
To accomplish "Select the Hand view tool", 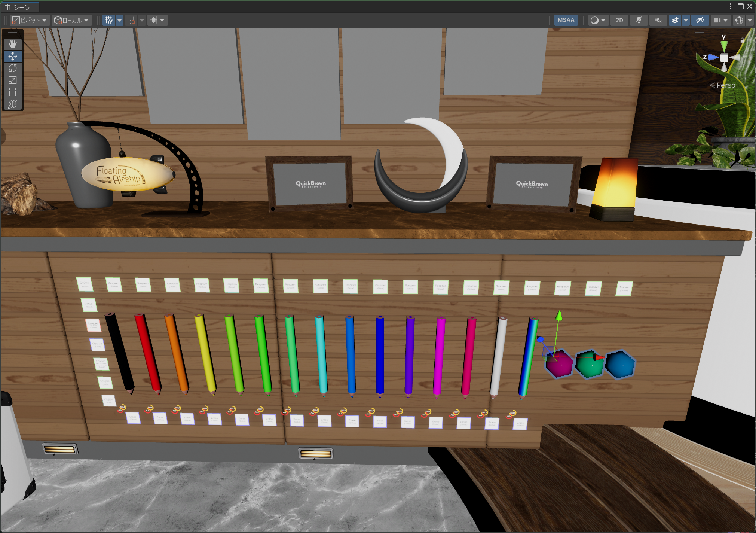I will coord(13,44).
